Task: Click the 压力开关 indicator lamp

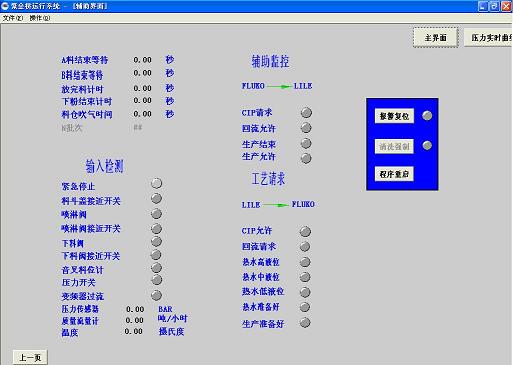Action: (156, 280)
